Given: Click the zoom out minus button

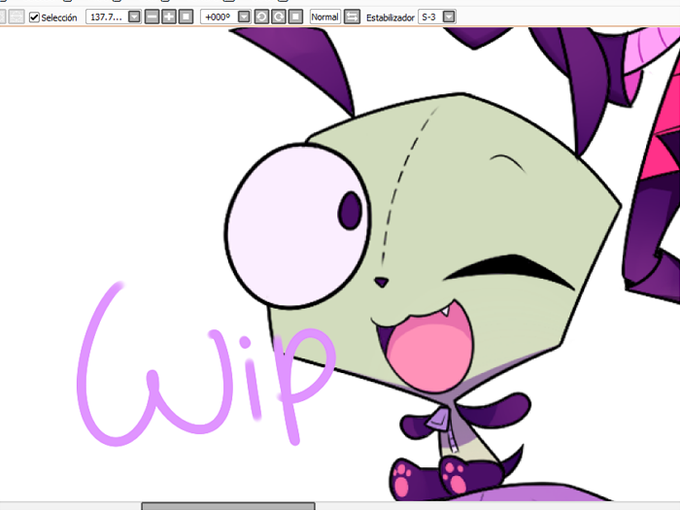Looking at the screenshot, I should click(x=152, y=17).
